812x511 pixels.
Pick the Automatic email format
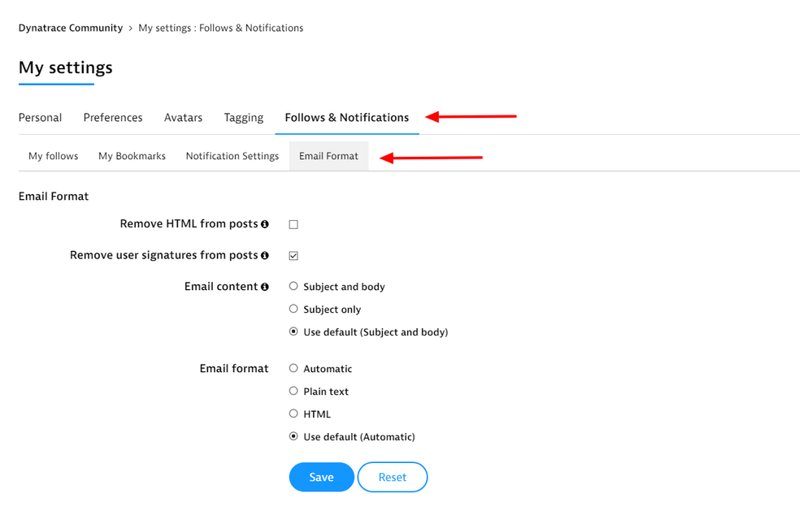pyautogui.click(x=293, y=369)
